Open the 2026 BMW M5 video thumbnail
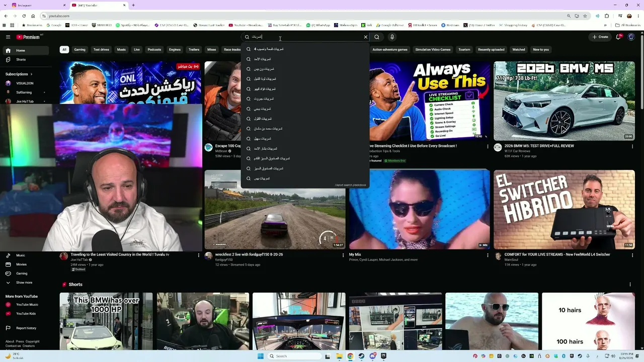The width and height of the screenshot is (644, 362). [564, 101]
